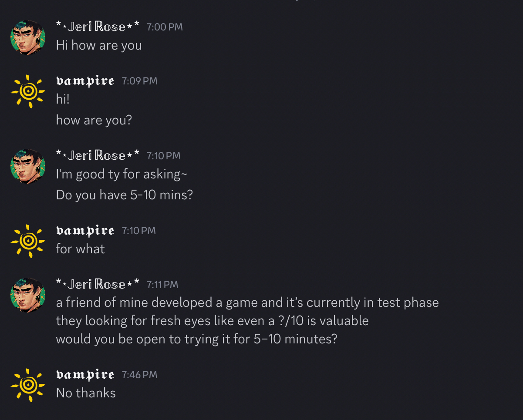Viewport: 523px width, 420px height.
Task: Click Jeri Rose's avatar beside the 7:00 PM message
Action: click(28, 37)
